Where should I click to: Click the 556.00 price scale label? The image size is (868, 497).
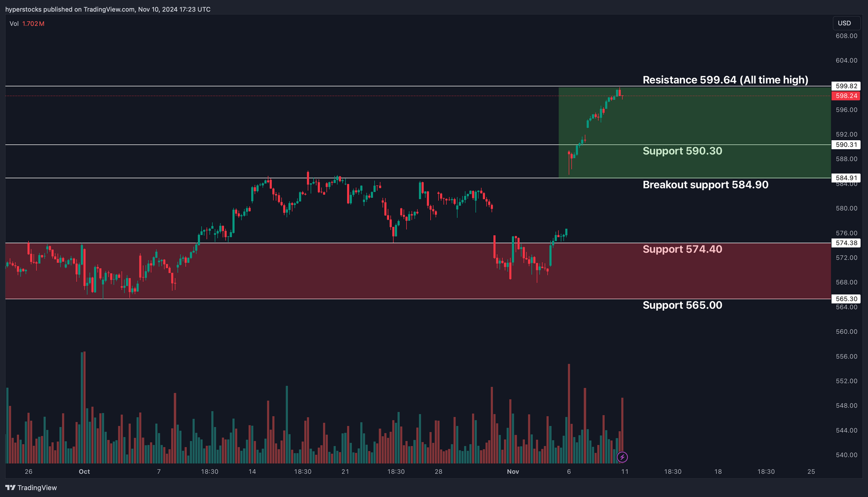(846, 356)
